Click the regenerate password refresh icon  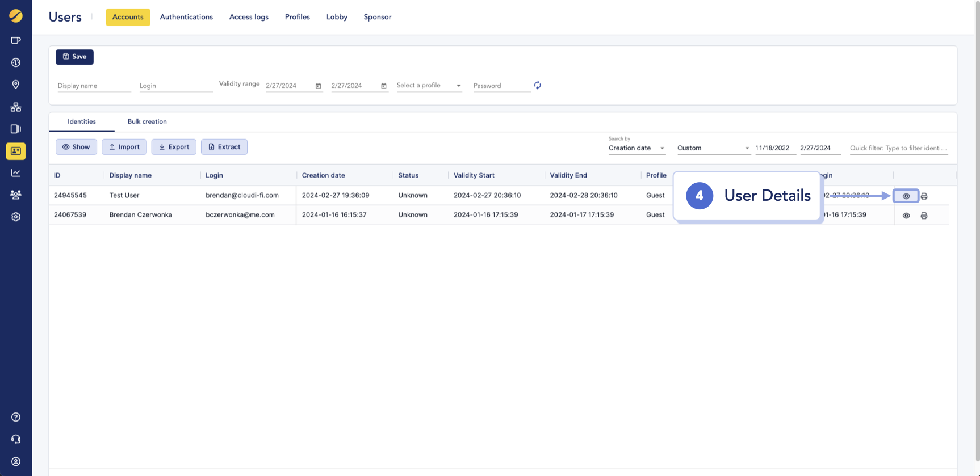[537, 85]
